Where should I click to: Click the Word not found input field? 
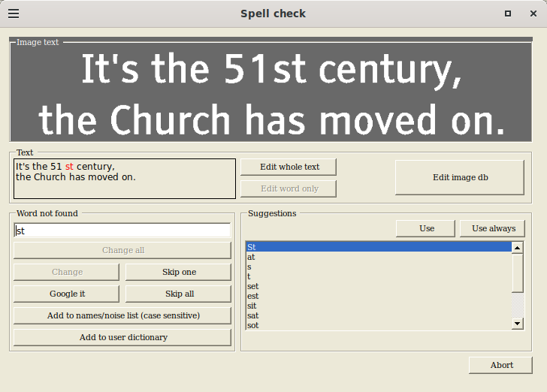[122, 231]
